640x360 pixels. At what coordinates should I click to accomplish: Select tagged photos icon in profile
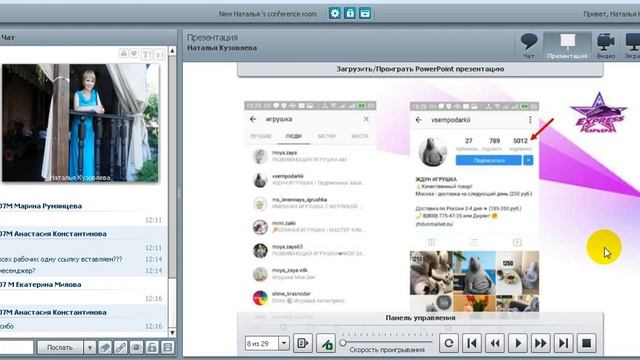(x=517, y=242)
